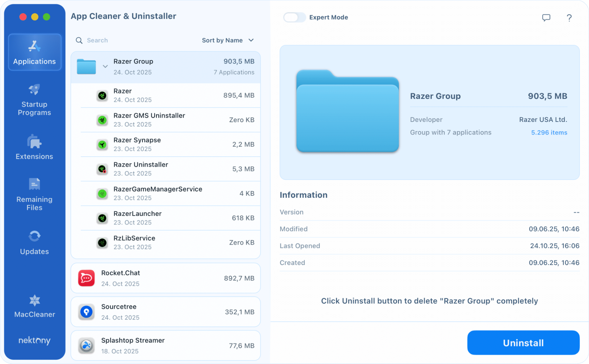Open the Remaining Files section icon
The width and height of the screenshot is (589, 364).
(x=34, y=184)
